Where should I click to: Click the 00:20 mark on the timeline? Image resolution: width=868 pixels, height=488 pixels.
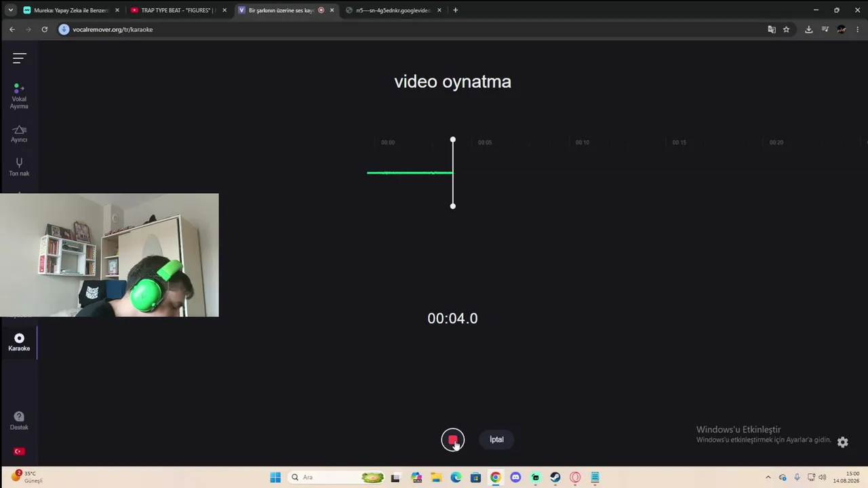pyautogui.click(x=776, y=142)
